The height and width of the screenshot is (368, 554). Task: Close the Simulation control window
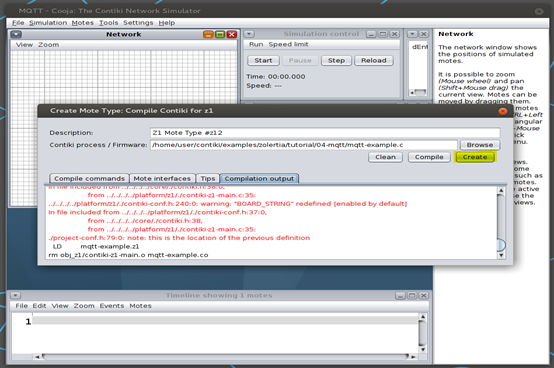coord(394,34)
